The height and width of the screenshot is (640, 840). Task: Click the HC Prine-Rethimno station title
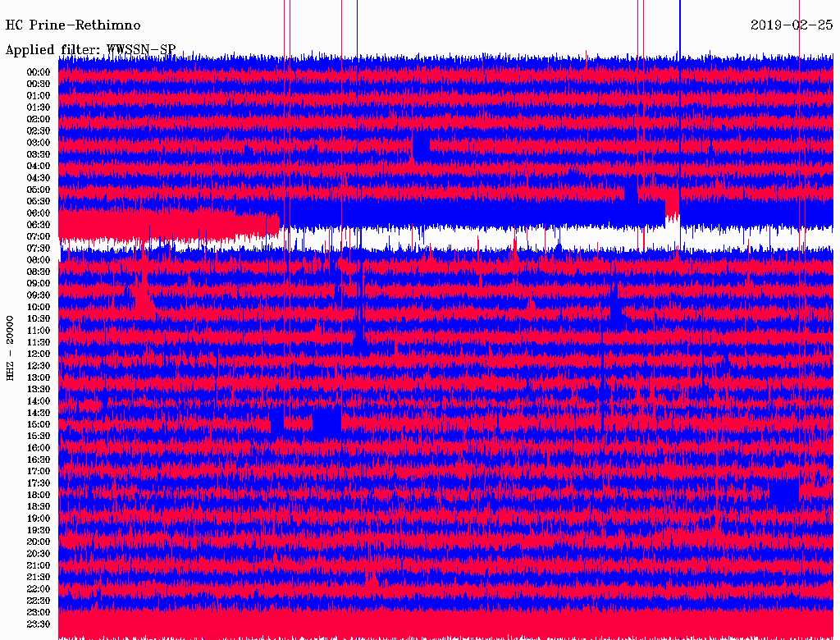click(73, 25)
